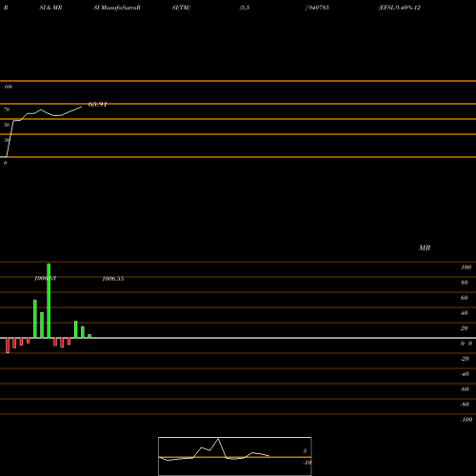The width and height of the screenshot is (476, 476).
Task: Click the MR right-axis label -80
Action: click(465, 405)
